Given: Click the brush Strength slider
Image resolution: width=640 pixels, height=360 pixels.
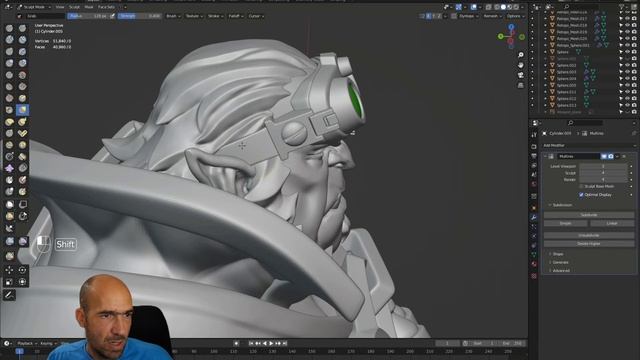Looking at the screenshot, I should click(x=140, y=16).
